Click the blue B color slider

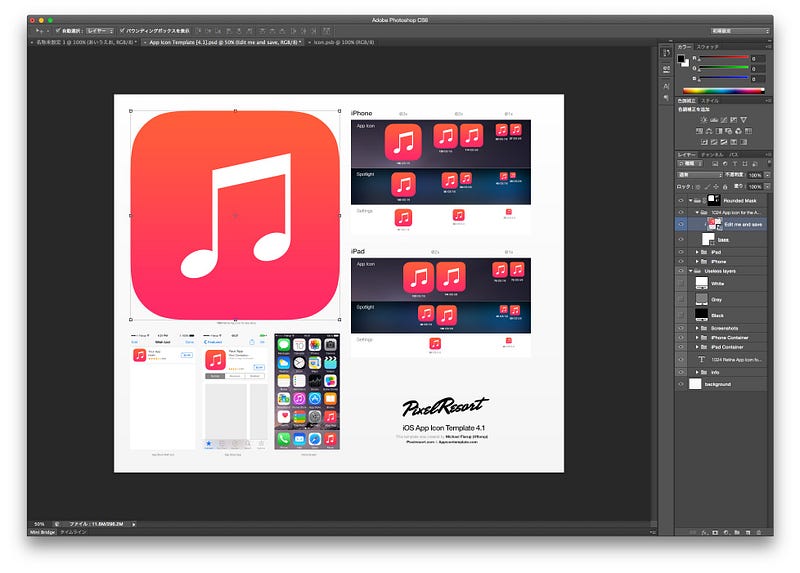click(723, 78)
